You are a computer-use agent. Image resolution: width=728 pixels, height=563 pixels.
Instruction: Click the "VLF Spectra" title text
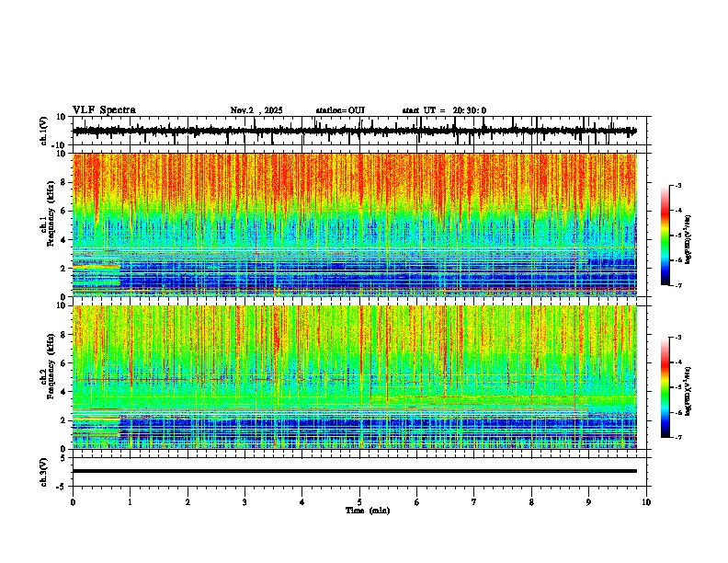click(104, 110)
